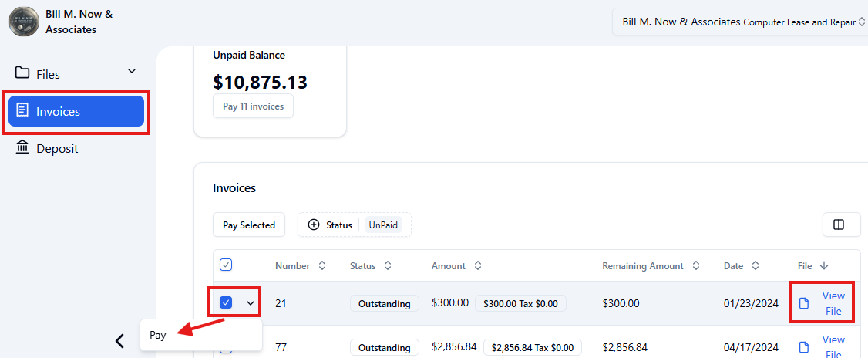The width and height of the screenshot is (868, 358).
Task: Click the Deposit bank icon
Action: 22,148
